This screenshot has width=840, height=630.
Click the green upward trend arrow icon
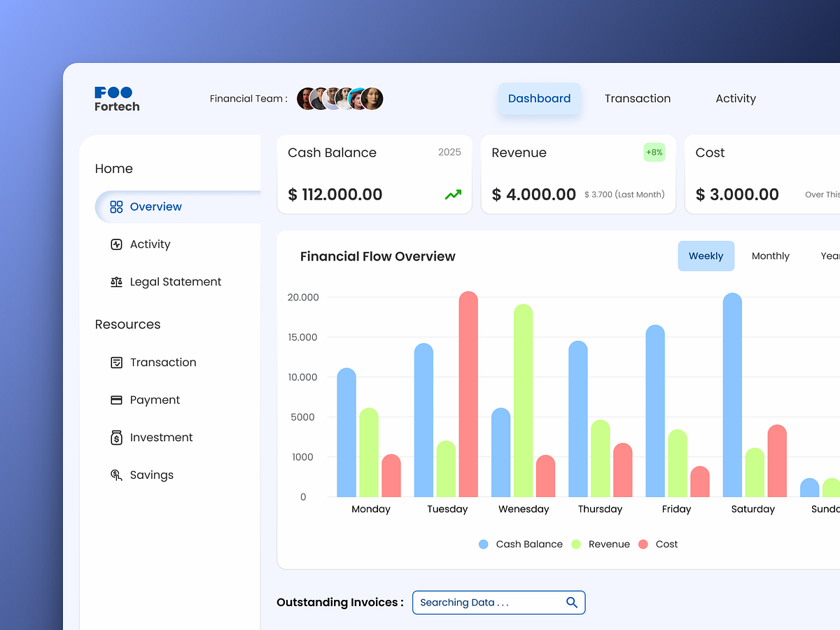click(x=454, y=195)
